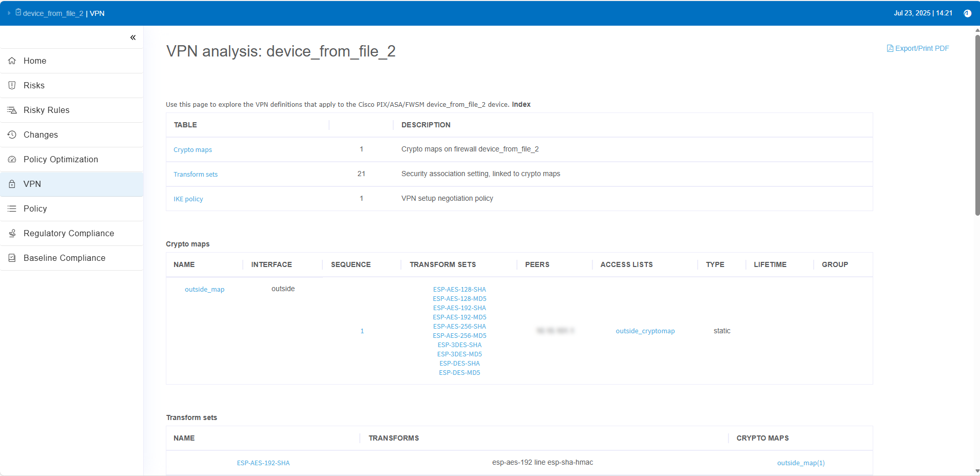Collapse the sidebar with double-chevron icon
Viewport: 980px width, 476px height.
[133, 37]
